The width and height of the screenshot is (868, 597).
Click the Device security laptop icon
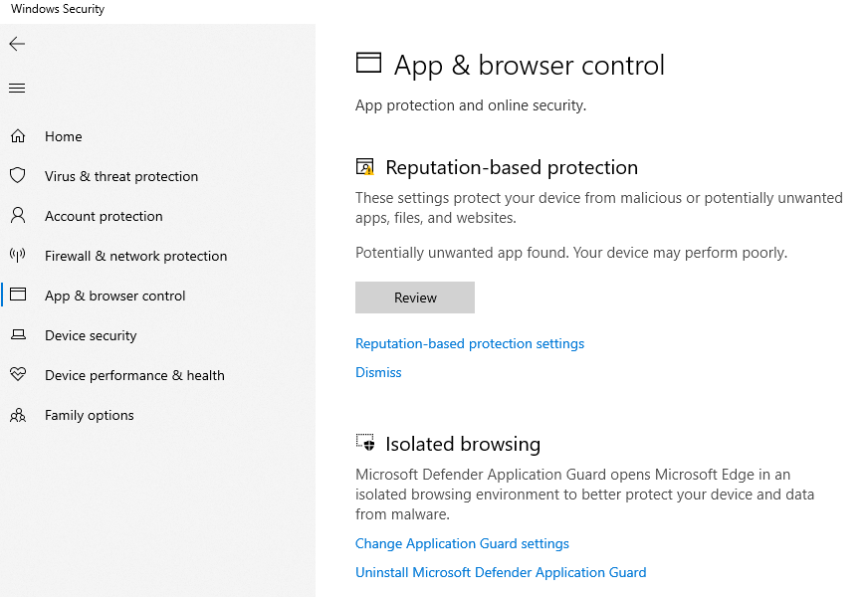click(x=18, y=334)
